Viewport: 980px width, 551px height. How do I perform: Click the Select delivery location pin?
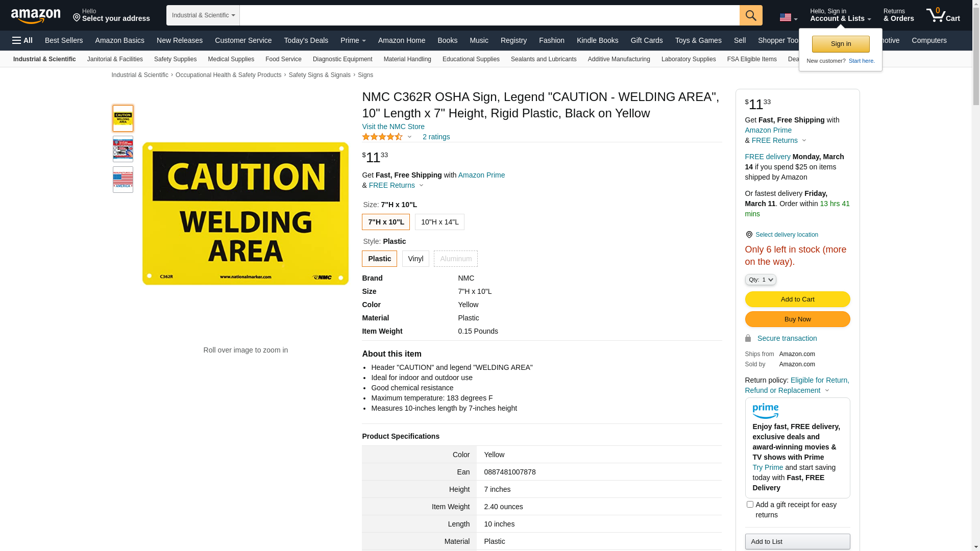point(749,235)
